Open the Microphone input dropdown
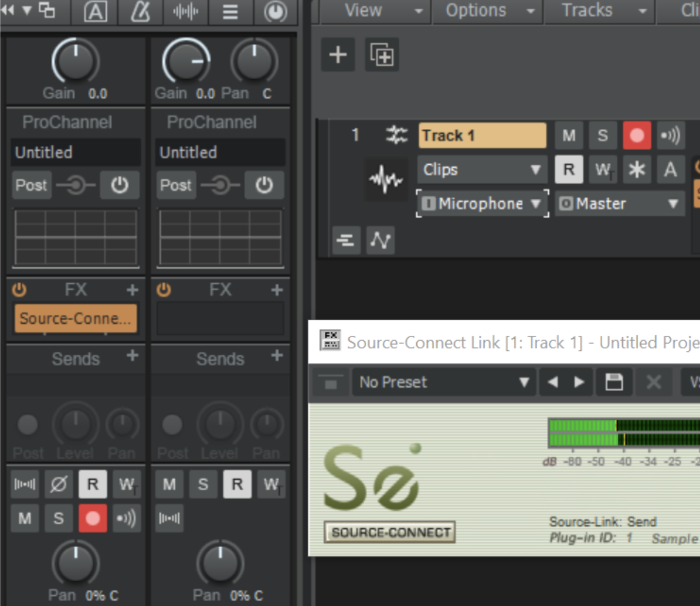This screenshot has width=700, height=606. click(x=482, y=204)
